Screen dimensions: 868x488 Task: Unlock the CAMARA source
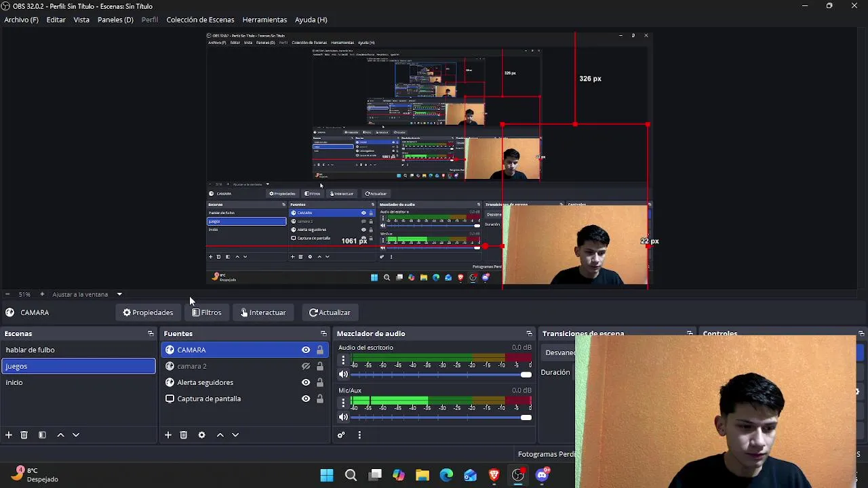[x=320, y=350]
